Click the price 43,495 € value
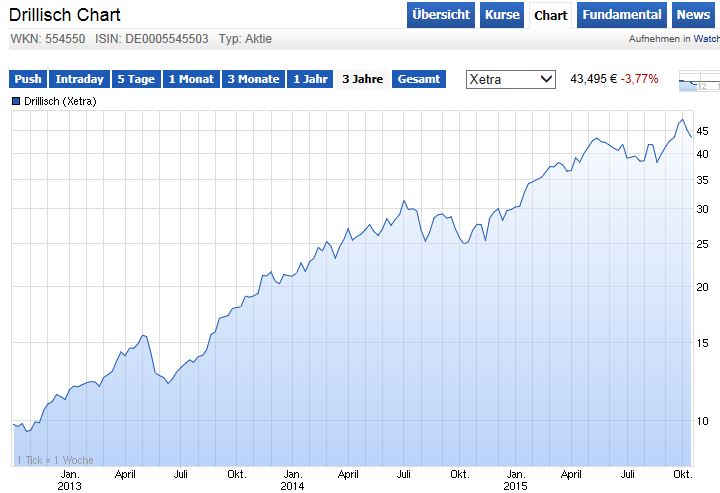Screen dimensions: 720x493 [x=594, y=79]
